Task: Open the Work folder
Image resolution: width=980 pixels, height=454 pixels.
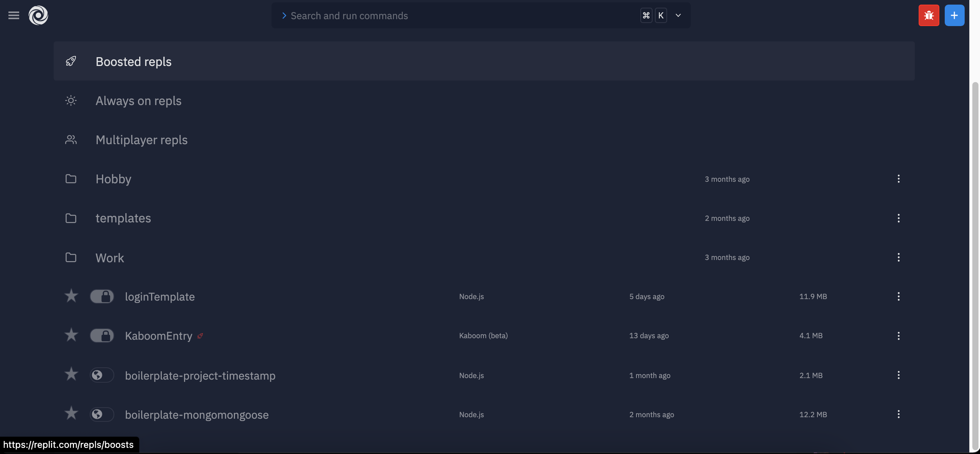Action: pos(484,257)
